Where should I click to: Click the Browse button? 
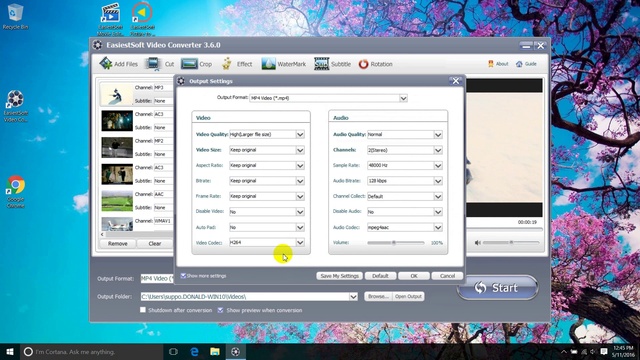pyautogui.click(x=378, y=296)
